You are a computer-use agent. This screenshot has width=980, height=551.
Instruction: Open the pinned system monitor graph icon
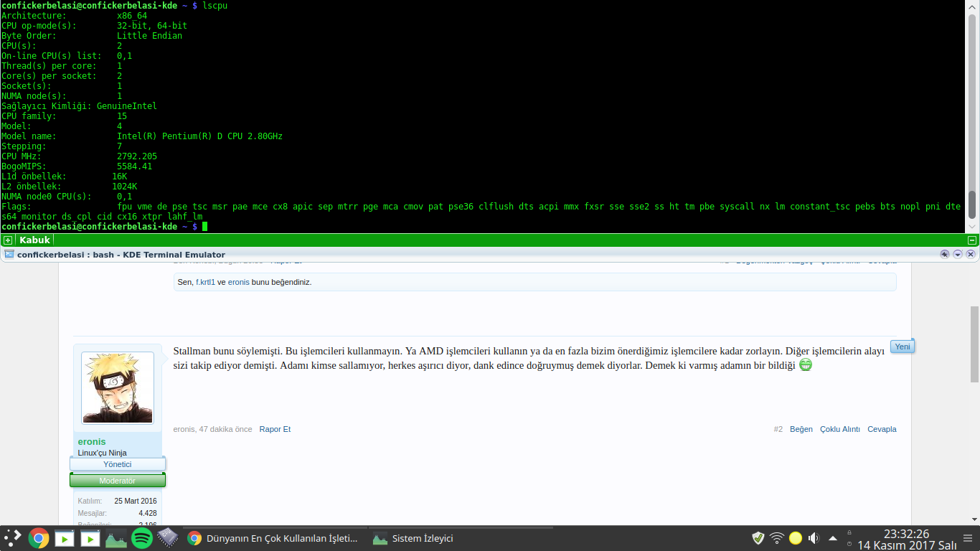pyautogui.click(x=116, y=538)
